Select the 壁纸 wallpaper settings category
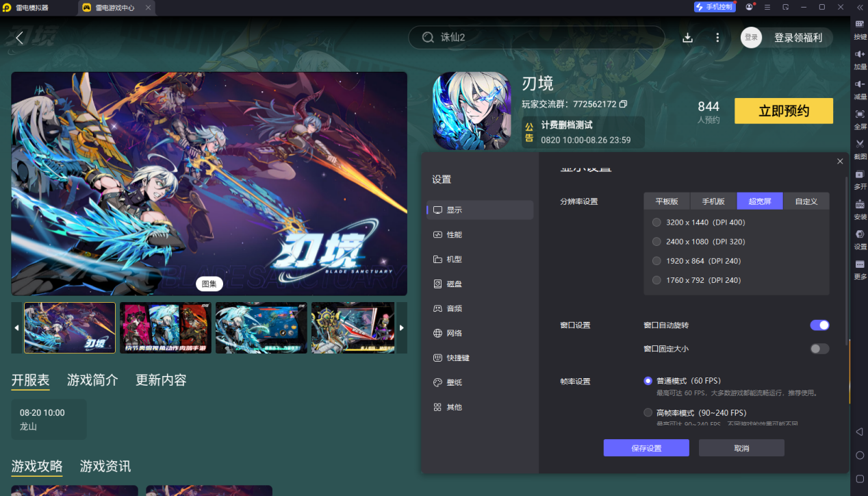868x496 pixels. tap(480, 383)
